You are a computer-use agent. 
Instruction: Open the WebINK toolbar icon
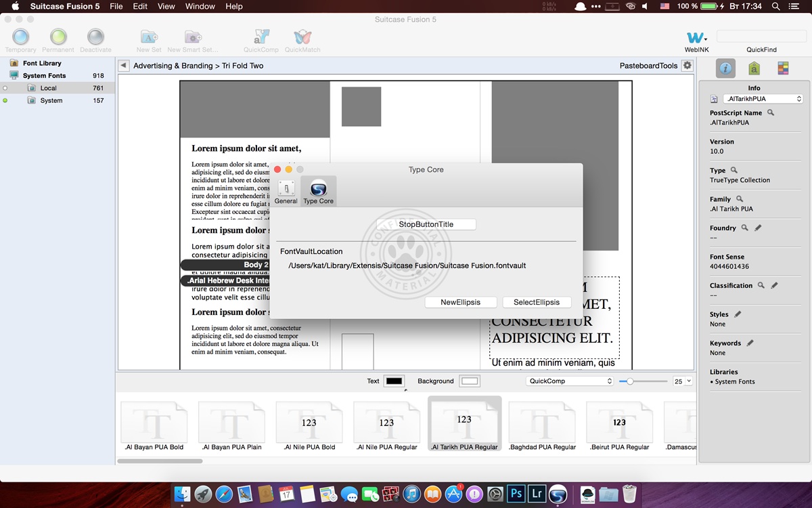pos(695,37)
